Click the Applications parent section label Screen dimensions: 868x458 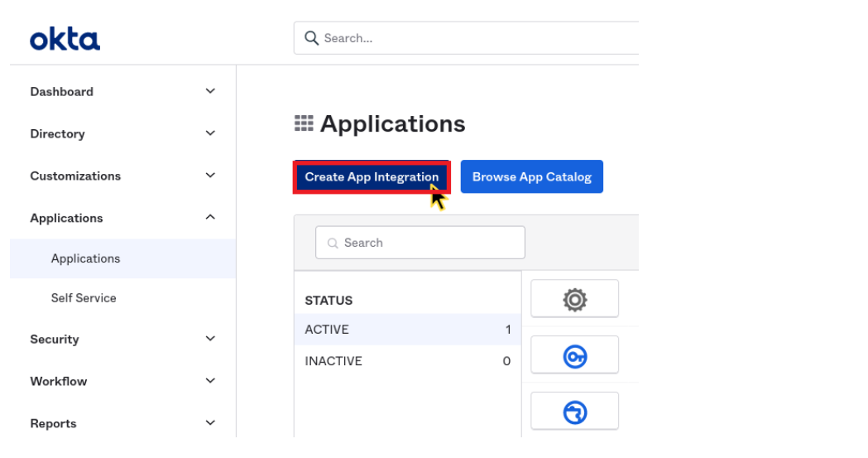66,218
